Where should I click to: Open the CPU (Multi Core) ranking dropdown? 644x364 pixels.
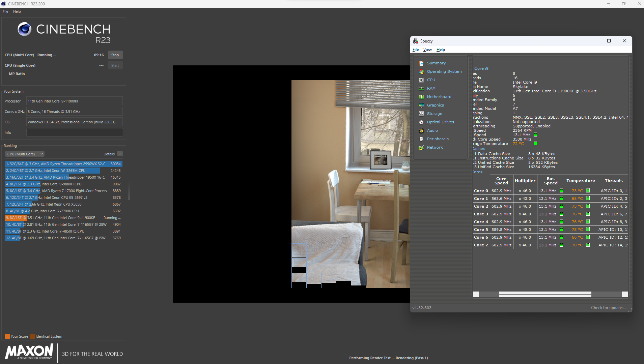point(25,154)
